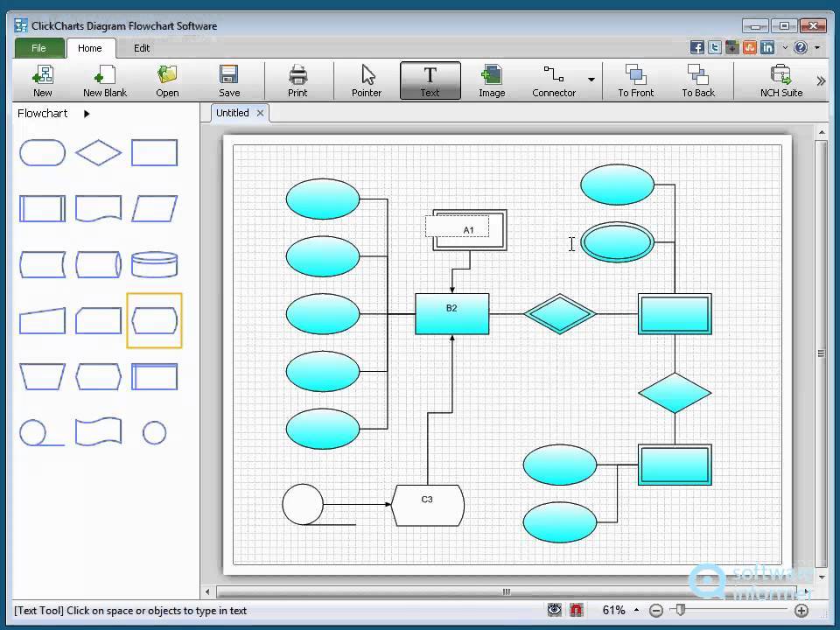The height and width of the screenshot is (630, 840).
Task: Click the scroll up arrow on canvas
Action: point(822,132)
